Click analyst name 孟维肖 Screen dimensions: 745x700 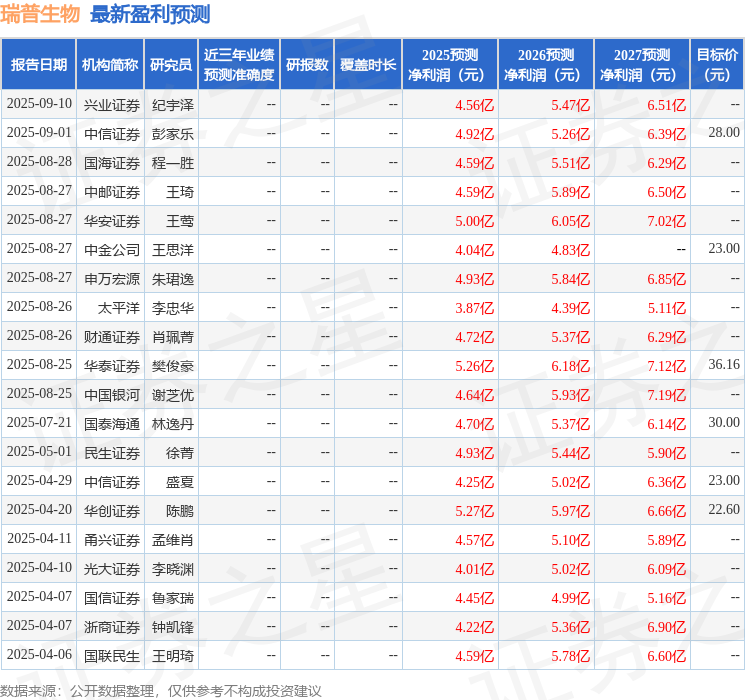173,540
